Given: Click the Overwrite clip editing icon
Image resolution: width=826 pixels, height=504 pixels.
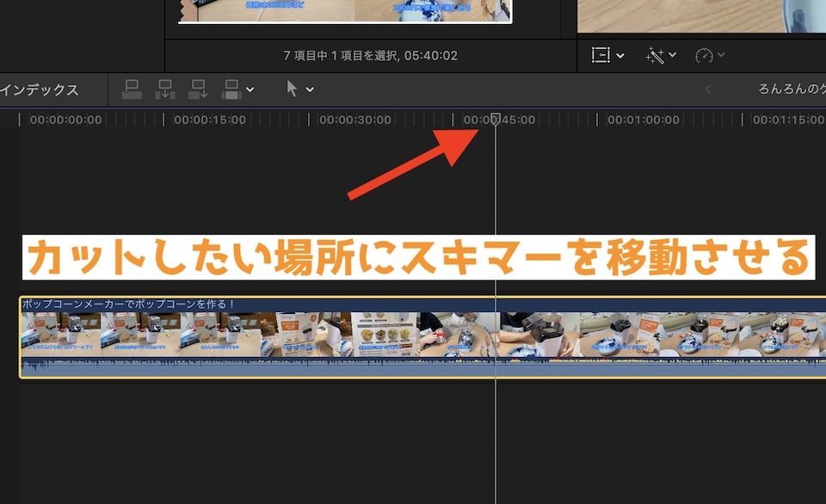Looking at the screenshot, I should click(231, 90).
